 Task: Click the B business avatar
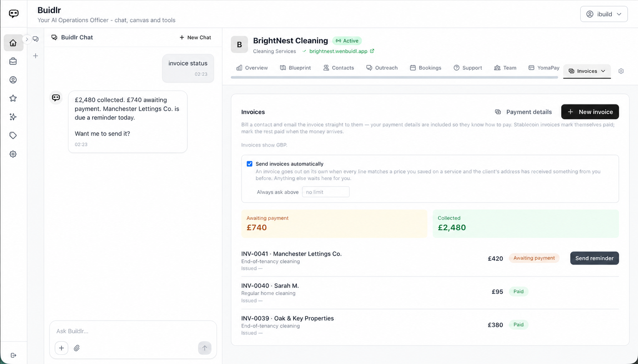coord(239,45)
